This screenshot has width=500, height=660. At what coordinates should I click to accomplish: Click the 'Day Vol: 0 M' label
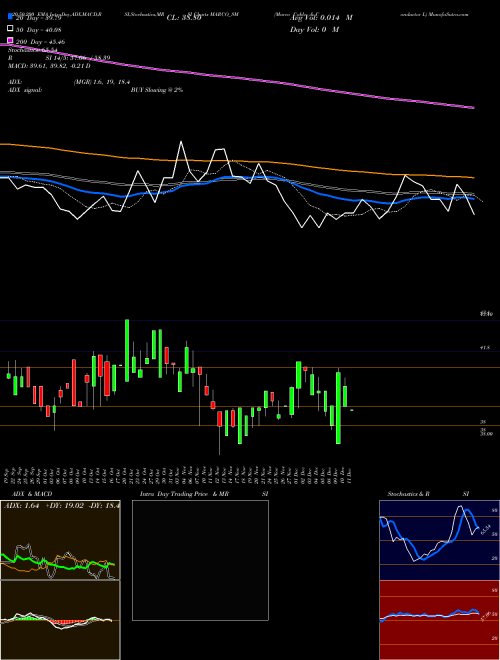point(314,30)
